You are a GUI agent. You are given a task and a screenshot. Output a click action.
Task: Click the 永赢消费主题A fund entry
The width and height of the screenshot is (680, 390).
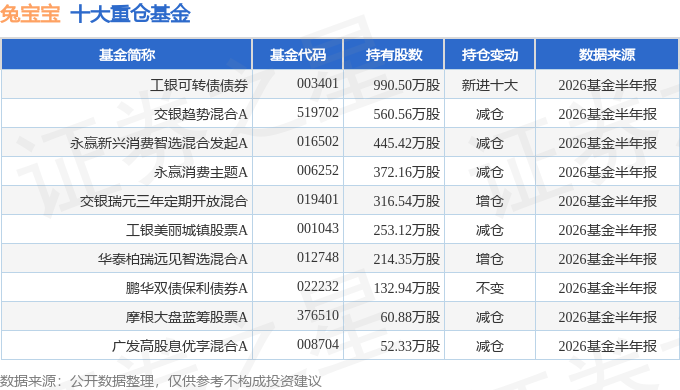click(x=201, y=172)
